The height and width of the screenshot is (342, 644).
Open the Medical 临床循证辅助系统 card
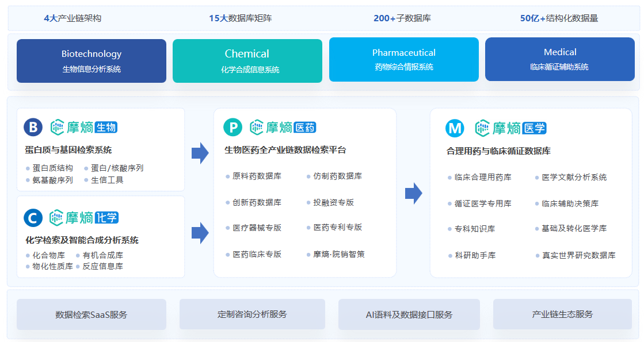coord(559,60)
